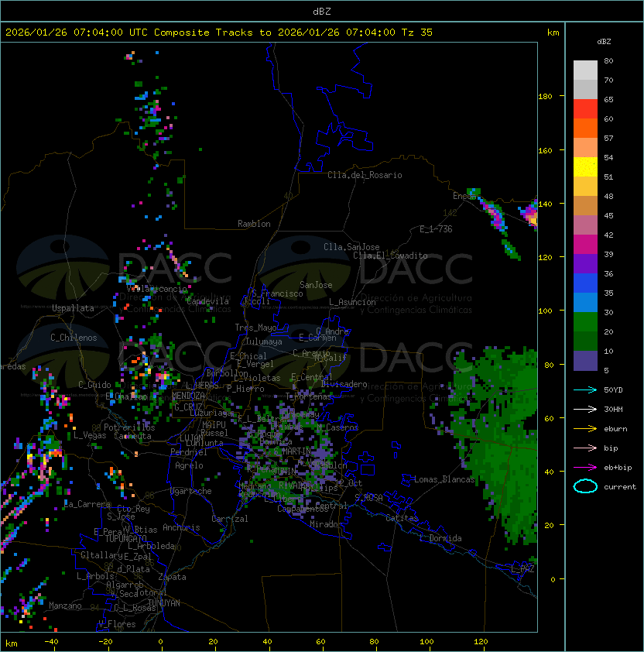Image resolution: width=644 pixels, height=652 pixels.
Task: Click the V_Flores map label
Action: click(x=117, y=625)
